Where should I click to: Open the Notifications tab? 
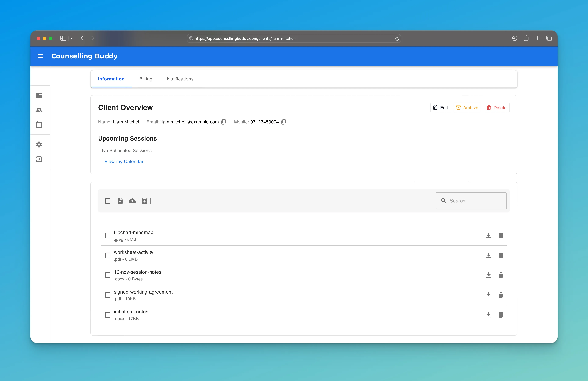point(180,79)
